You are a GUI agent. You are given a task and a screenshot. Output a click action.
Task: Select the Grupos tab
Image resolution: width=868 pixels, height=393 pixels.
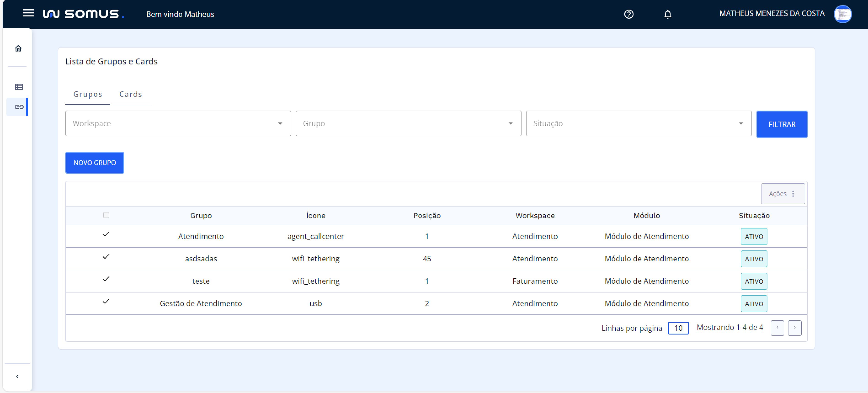(88, 94)
